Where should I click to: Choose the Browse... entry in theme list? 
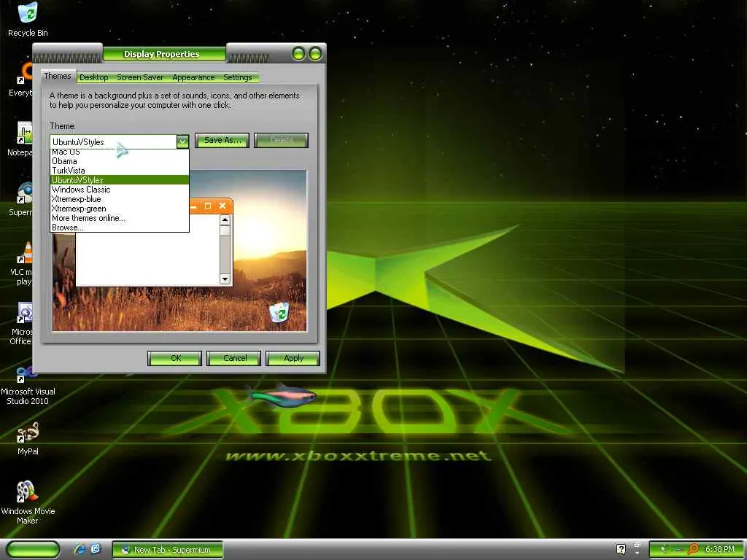(120, 227)
